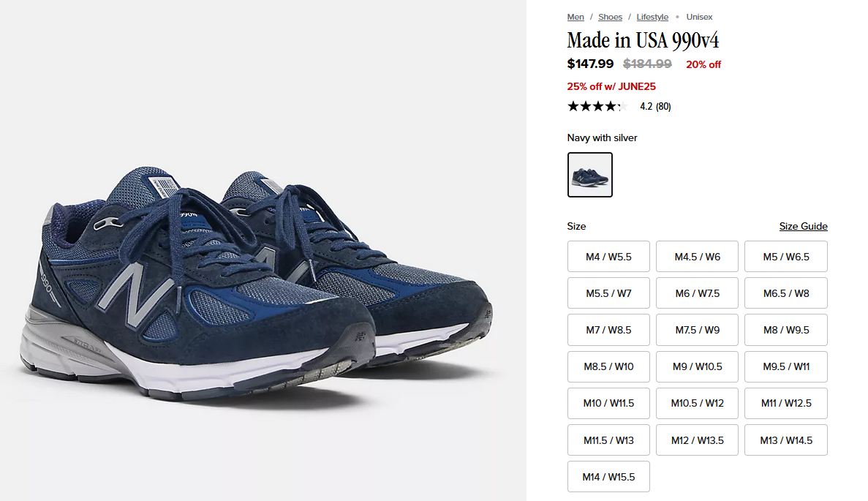This screenshot has width=868, height=501.
Task: Open the Shoes breadcrumb link
Action: (x=610, y=17)
